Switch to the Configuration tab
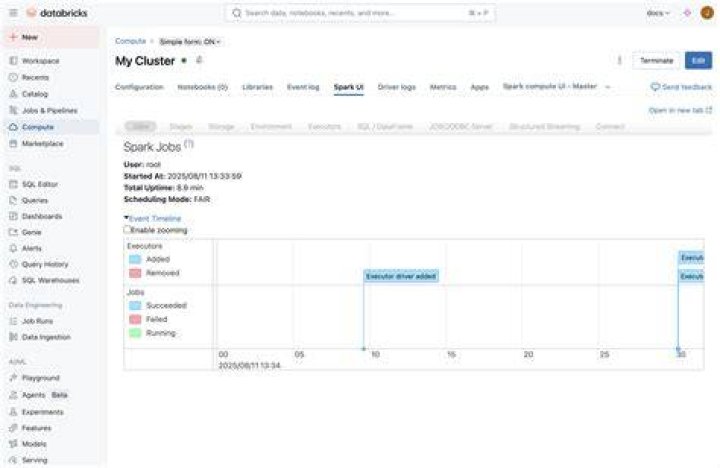720x468 pixels. click(139, 87)
